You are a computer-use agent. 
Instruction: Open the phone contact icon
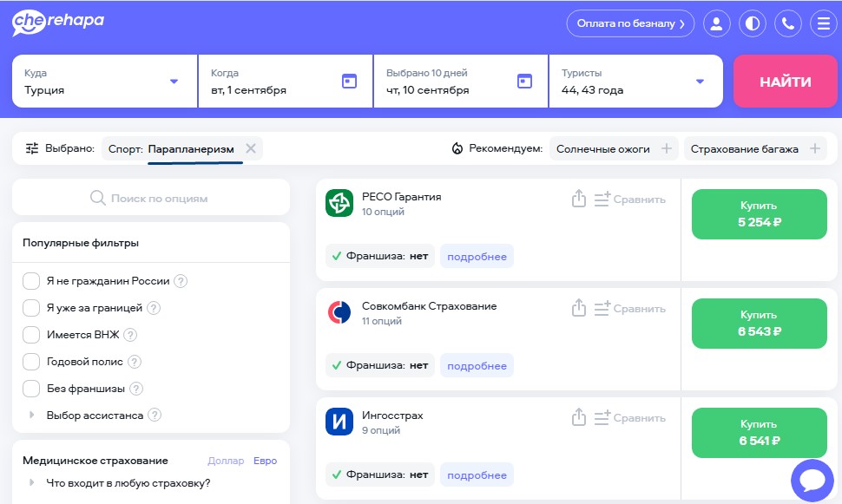coord(788,23)
